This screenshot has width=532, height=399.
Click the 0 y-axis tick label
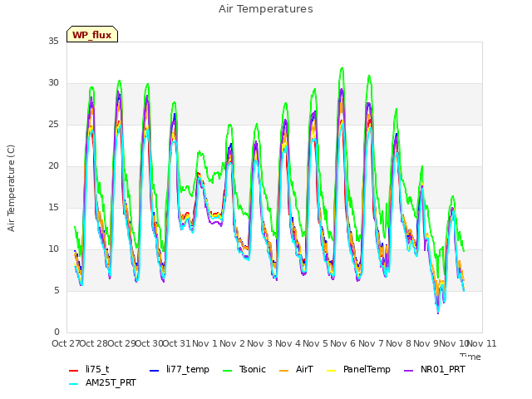pos(57,332)
